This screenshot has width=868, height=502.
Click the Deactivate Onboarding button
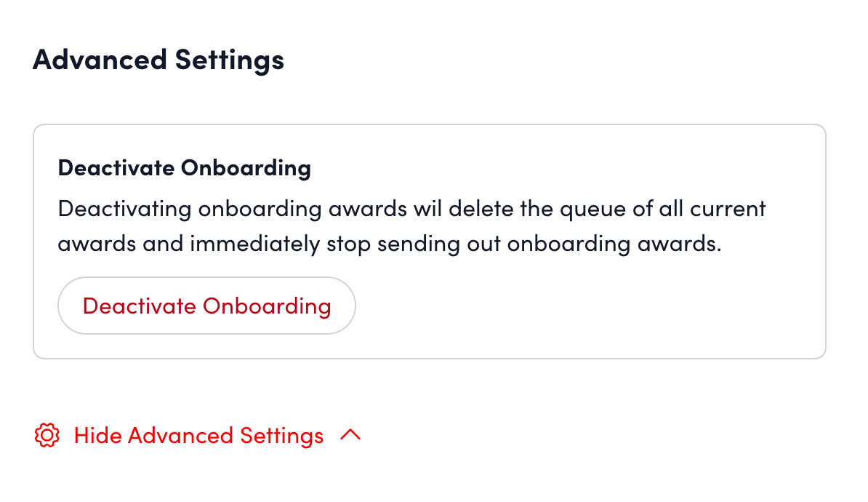point(206,306)
